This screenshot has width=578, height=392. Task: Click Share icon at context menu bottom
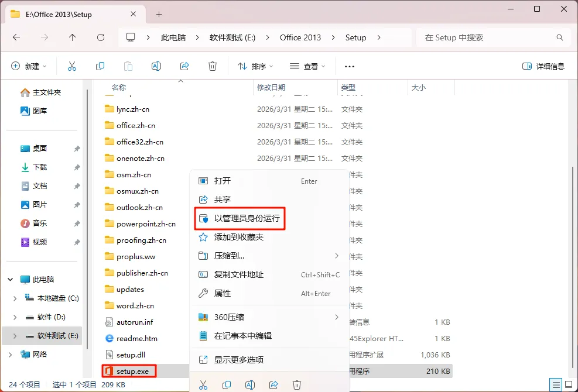tap(273, 385)
